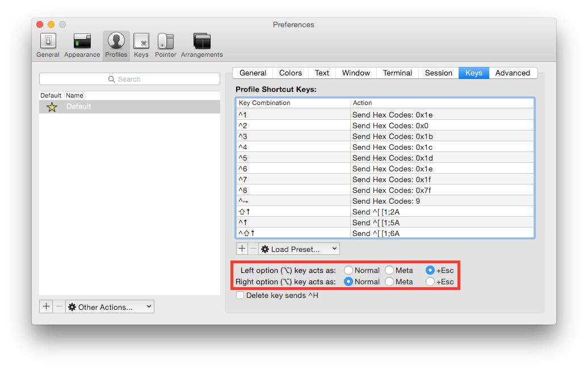
Task: Select the ^5 shortcut row
Action: [x=385, y=158]
